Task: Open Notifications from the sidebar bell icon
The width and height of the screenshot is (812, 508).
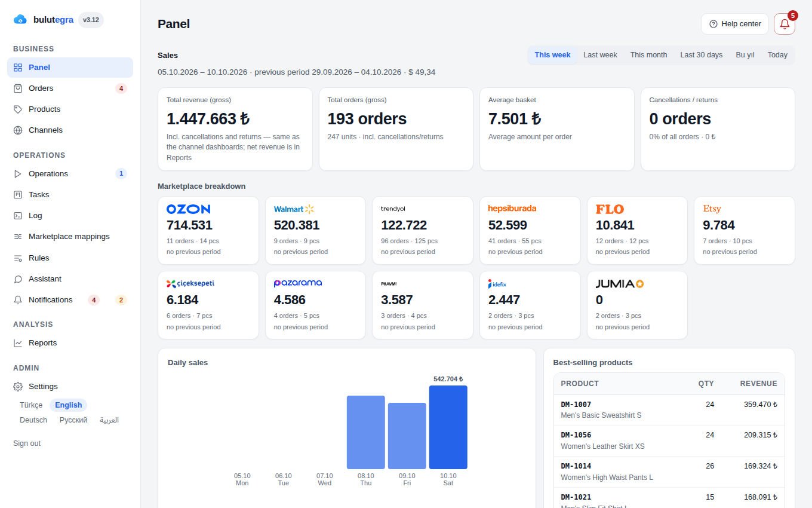Action: [18, 300]
